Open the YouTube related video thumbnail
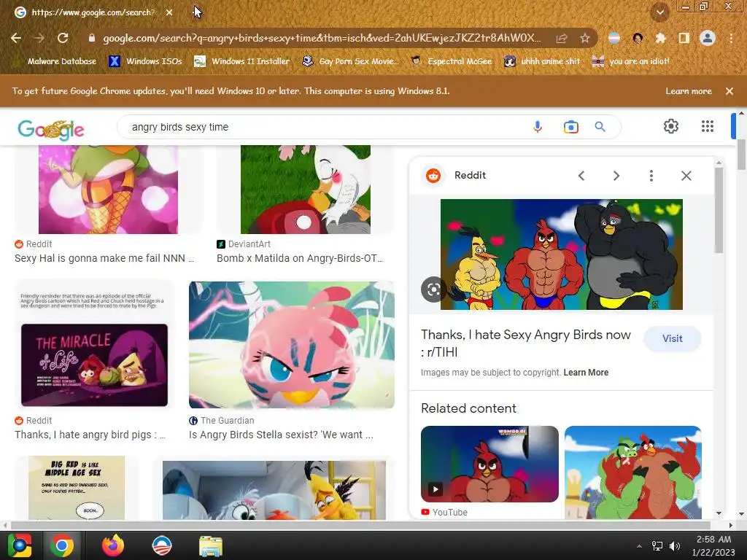 coord(489,464)
